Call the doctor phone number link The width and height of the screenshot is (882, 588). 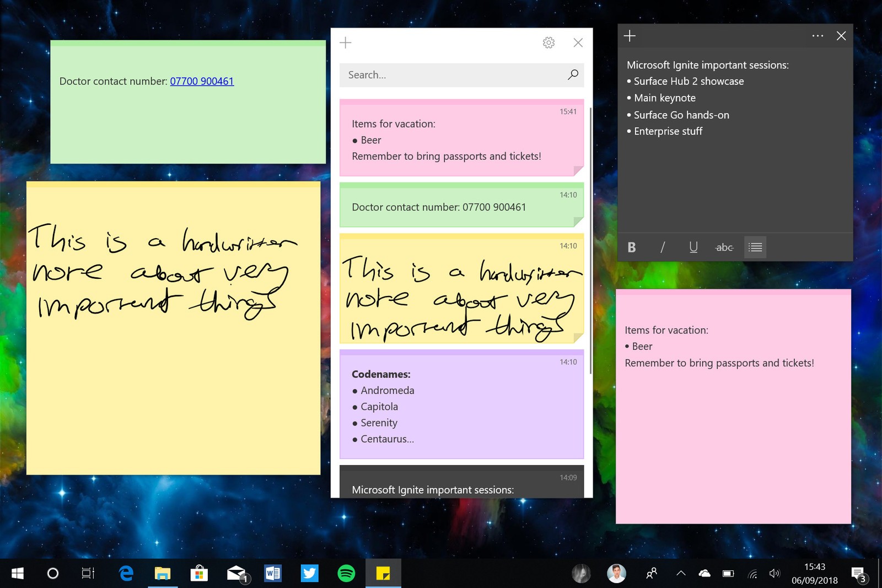(202, 81)
